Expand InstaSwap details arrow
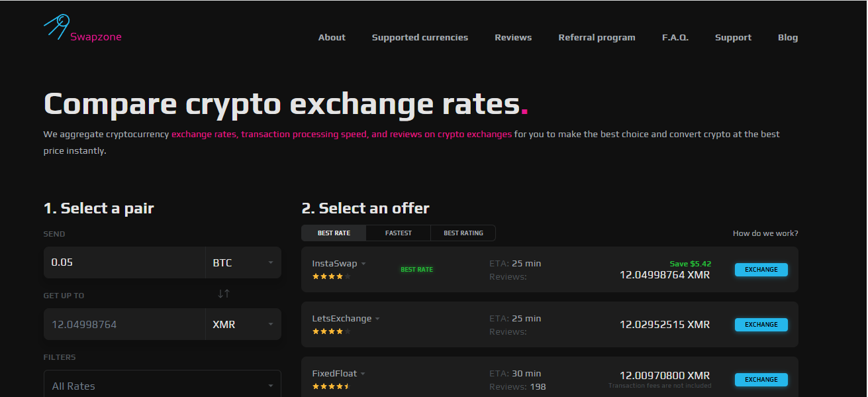This screenshot has height=397, width=868. pyautogui.click(x=363, y=264)
